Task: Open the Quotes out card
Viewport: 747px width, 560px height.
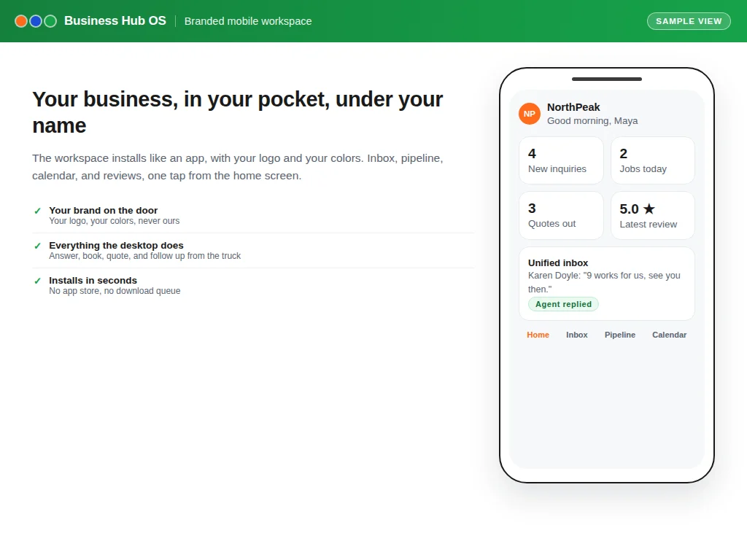Action: (561, 215)
